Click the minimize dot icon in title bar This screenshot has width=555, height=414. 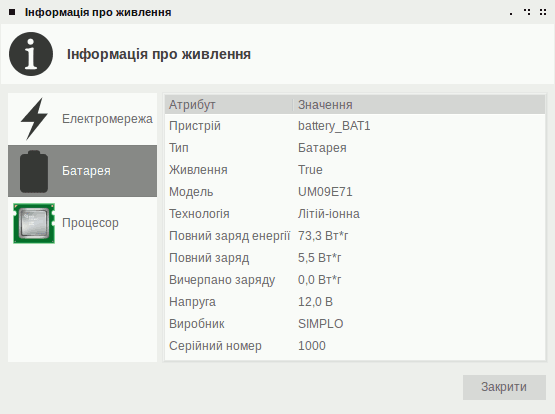511,14
